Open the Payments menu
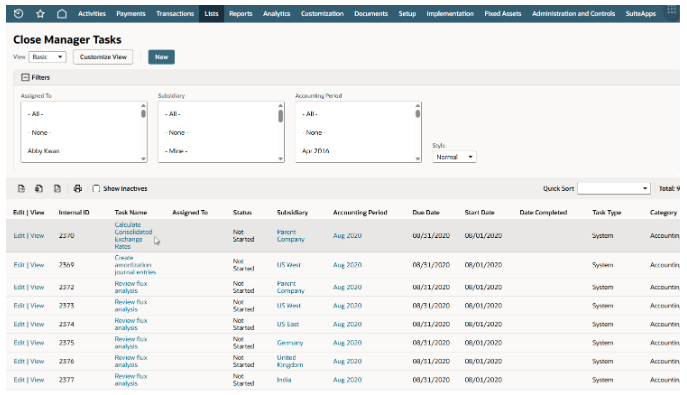This screenshot has height=395, width=687. tap(131, 14)
